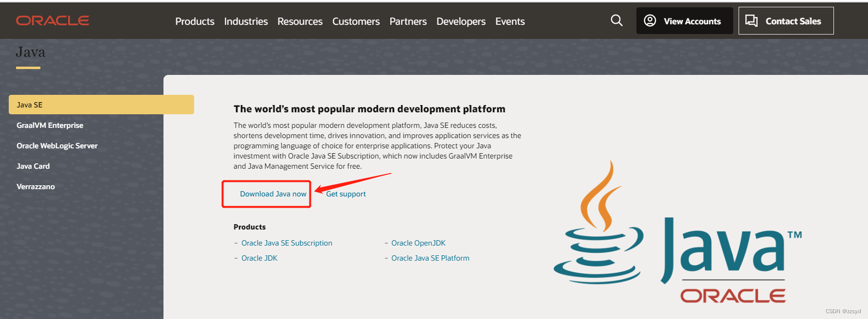Open the Events menu
Screen dimensions: 868x319
pyautogui.click(x=510, y=21)
